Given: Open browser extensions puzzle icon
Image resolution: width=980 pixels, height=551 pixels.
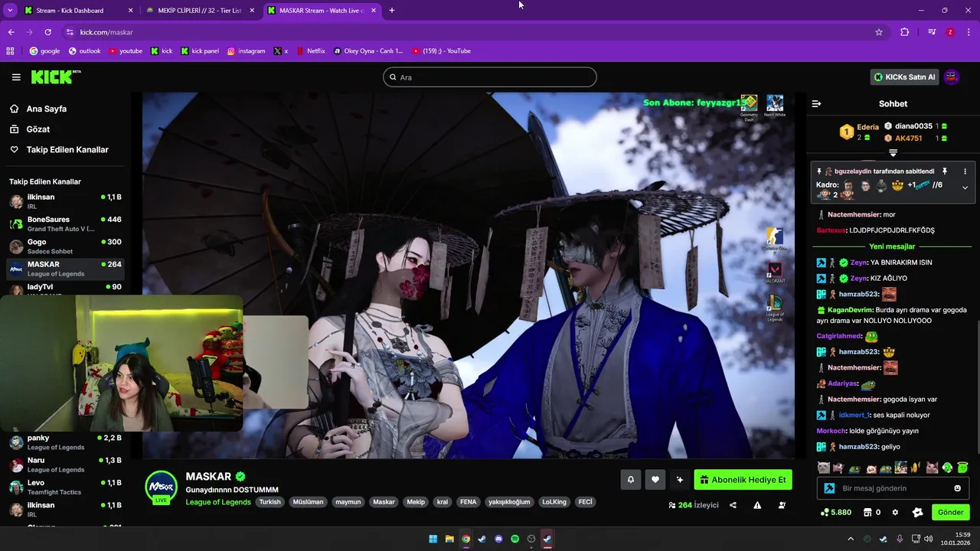Looking at the screenshot, I should click(x=905, y=32).
